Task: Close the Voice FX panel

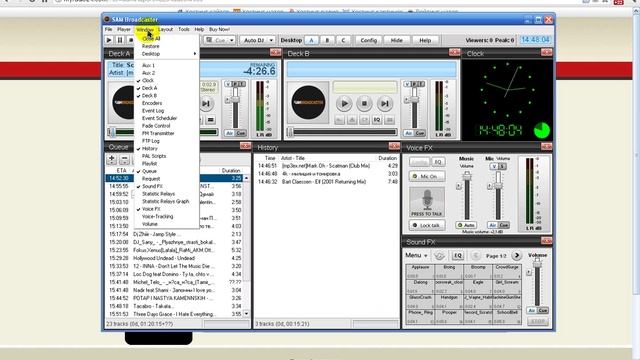Action: click(546, 146)
